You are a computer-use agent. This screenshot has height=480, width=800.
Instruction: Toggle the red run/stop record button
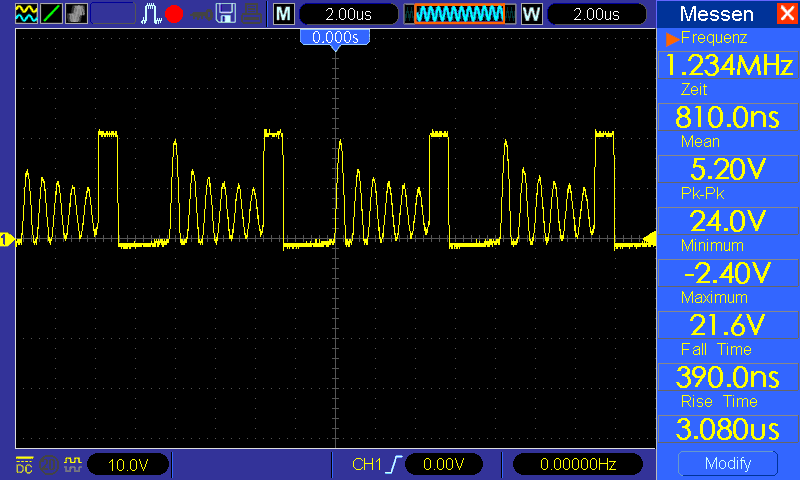(x=174, y=14)
